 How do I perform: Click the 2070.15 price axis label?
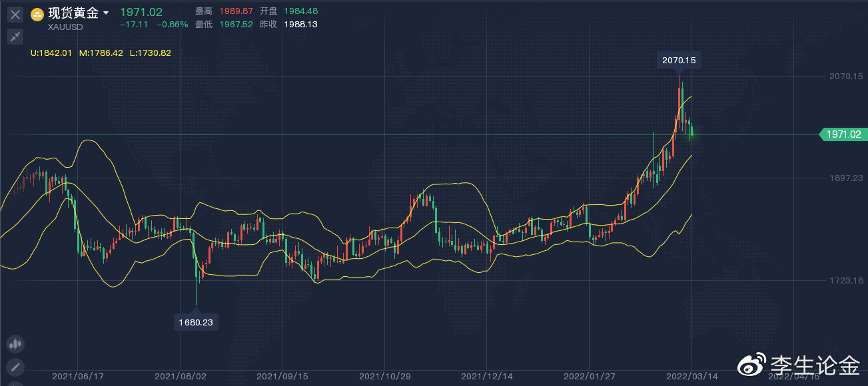pos(847,77)
